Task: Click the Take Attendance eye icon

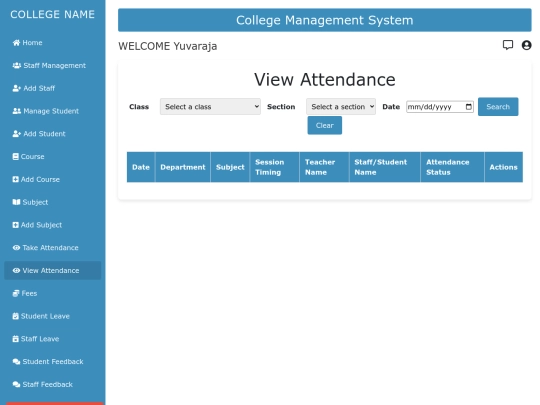Action: pyautogui.click(x=16, y=248)
